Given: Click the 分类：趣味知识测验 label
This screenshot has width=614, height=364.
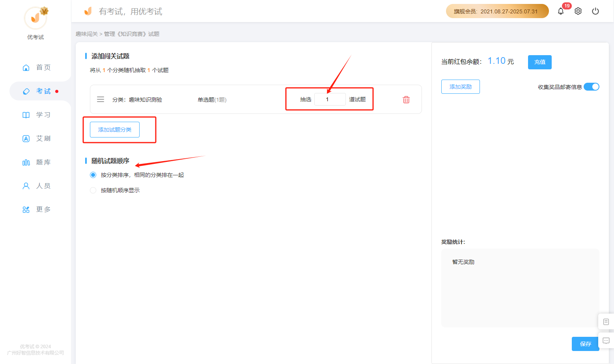Looking at the screenshot, I should point(137,100).
